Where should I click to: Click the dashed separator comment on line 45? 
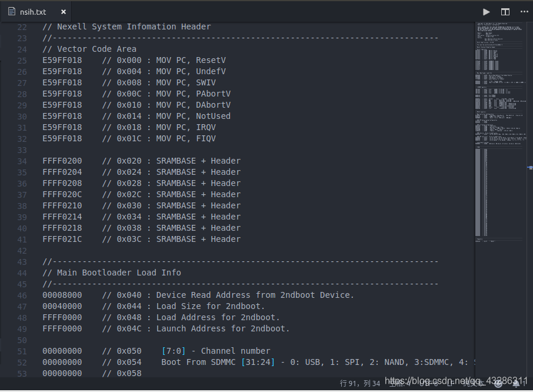241,284
